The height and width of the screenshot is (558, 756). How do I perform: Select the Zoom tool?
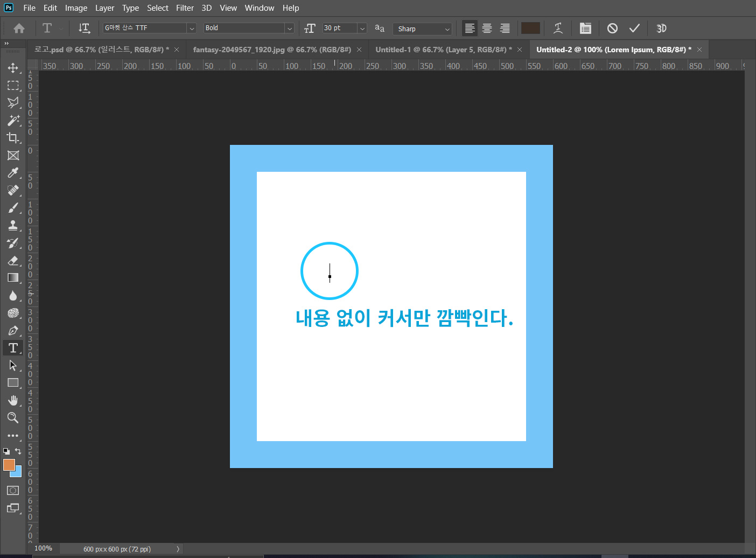13,418
